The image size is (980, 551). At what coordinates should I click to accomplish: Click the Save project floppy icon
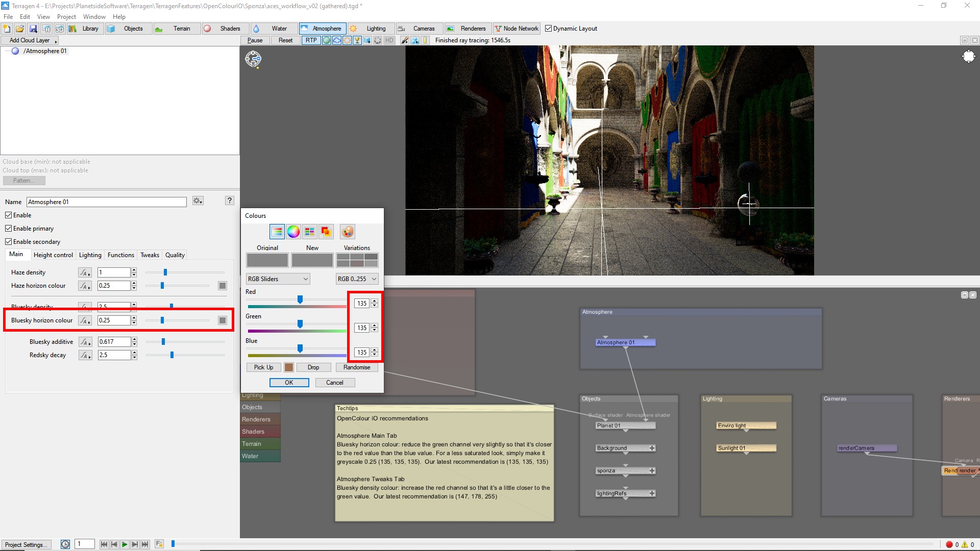click(x=33, y=29)
